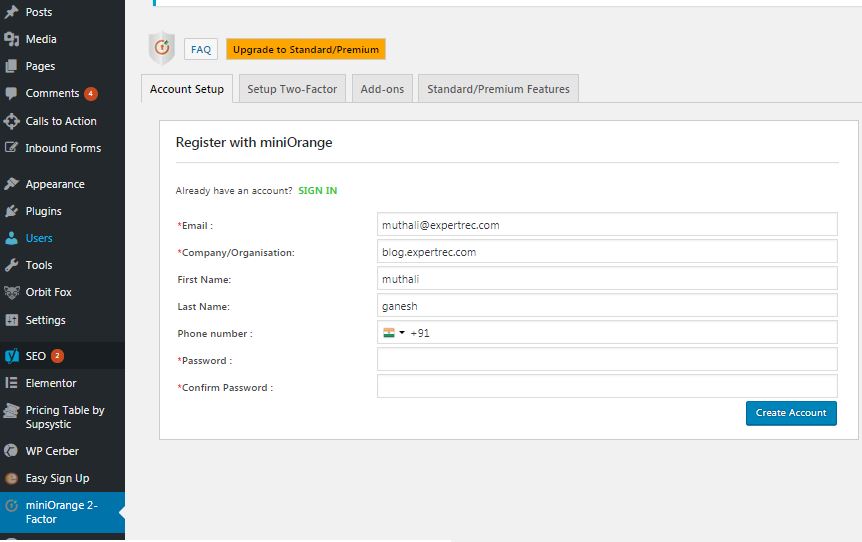Open Standard/Premium Features tab

click(x=498, y=89)
